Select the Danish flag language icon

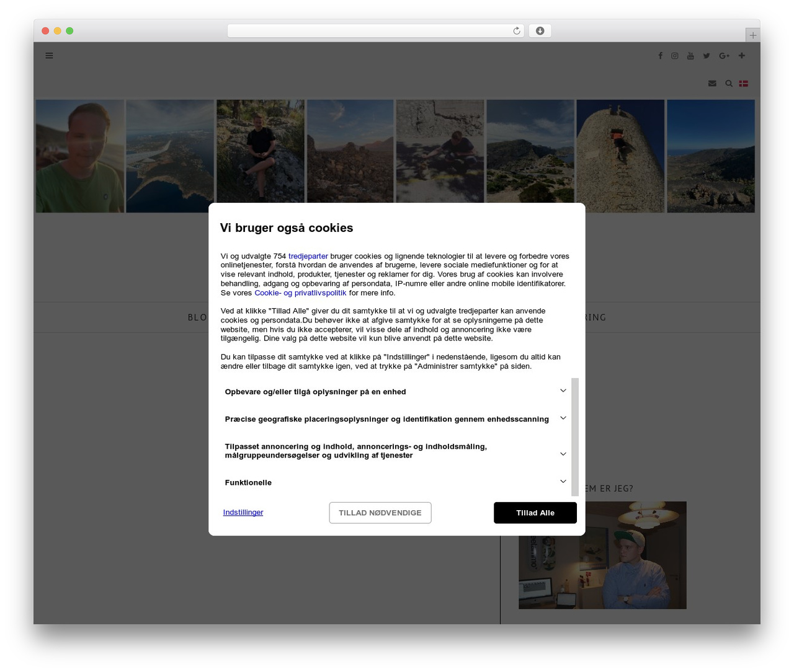point(743,83)
